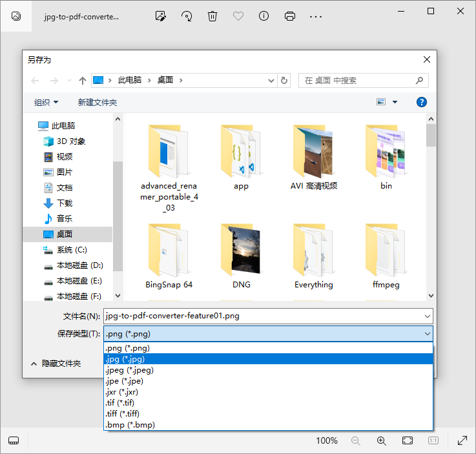Click the refresh button beside address bar
The width and height of the screenshot is (476, 454).
pos(284,81)
